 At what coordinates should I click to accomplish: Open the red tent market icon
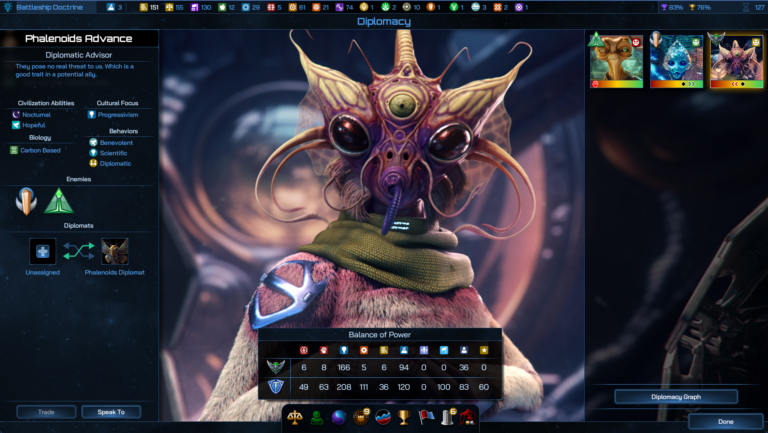pos(467,418)
